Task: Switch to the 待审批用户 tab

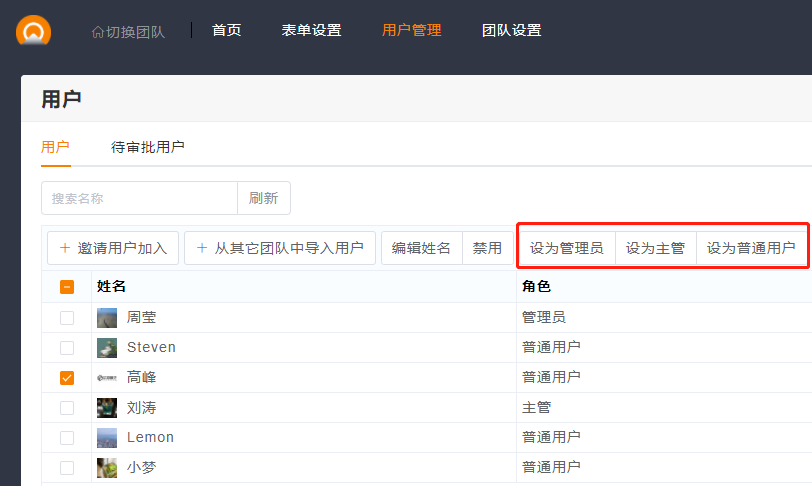Action: (x=148, y=147)
